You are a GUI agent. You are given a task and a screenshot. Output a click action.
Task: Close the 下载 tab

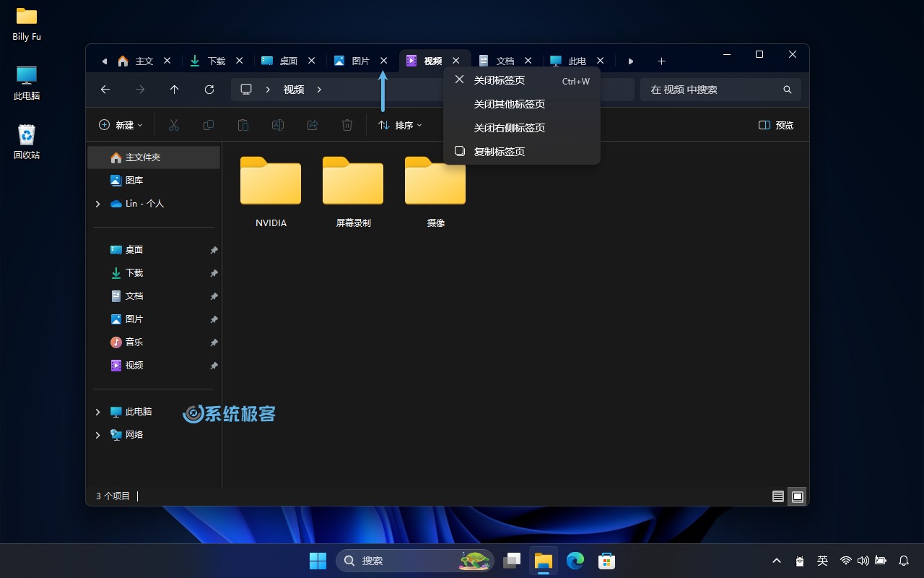coord(240,61)
